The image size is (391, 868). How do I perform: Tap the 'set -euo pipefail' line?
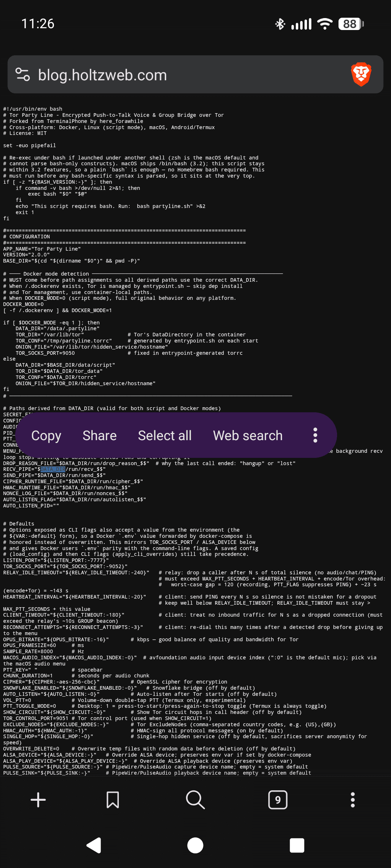coord(29,145)
